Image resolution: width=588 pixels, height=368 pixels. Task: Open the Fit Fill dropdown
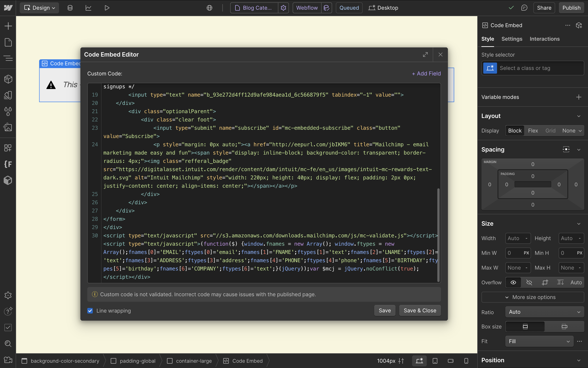click(539, 341)
